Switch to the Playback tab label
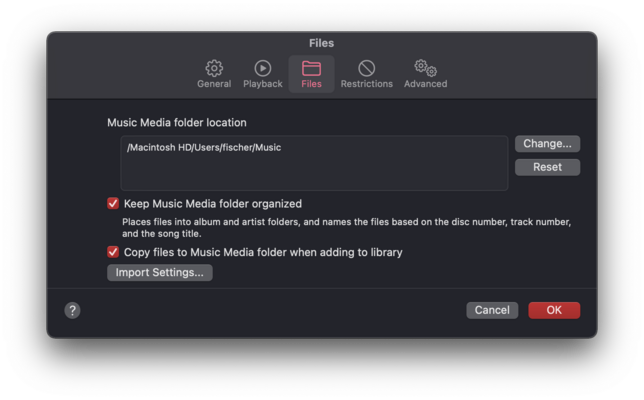 263,84
